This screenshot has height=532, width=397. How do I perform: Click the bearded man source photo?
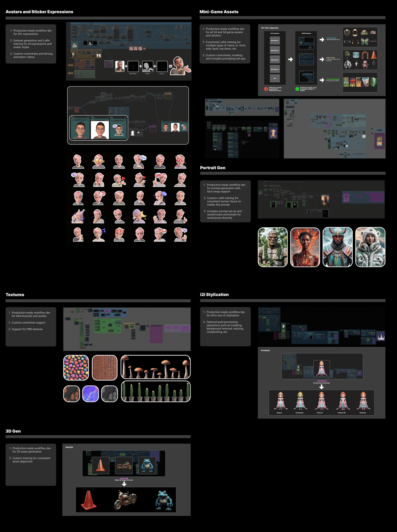(x=120, y=66)
